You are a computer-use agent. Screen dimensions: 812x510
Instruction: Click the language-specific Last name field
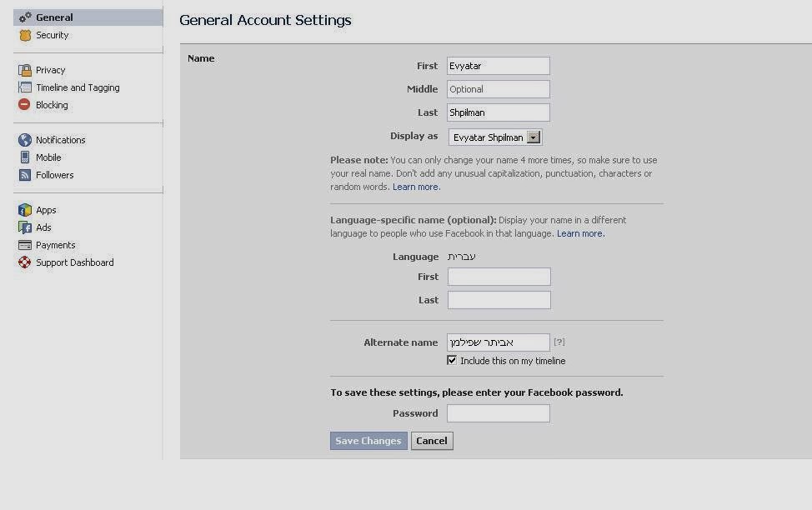coord(499,300)
